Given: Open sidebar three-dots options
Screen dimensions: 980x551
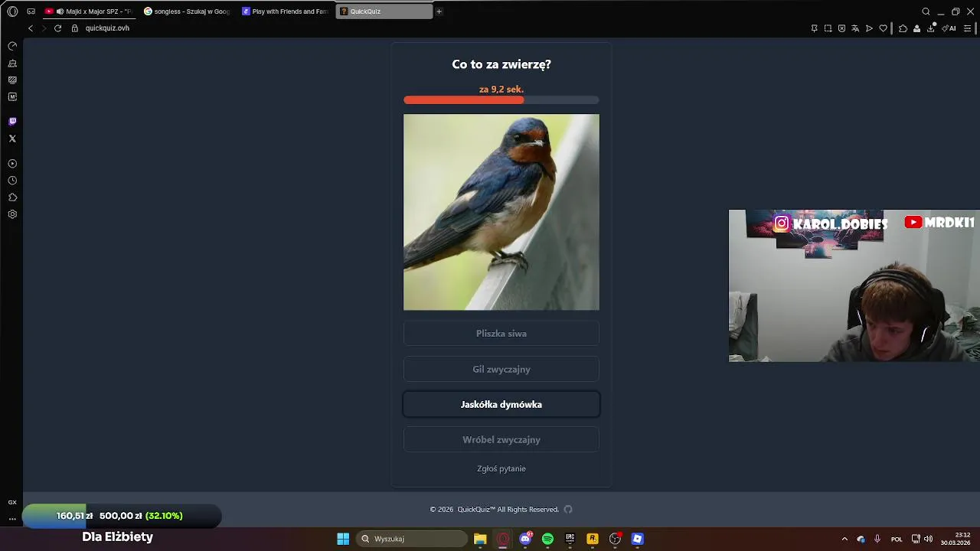Looking at the screenshot, I should click(x=12, y=518).
